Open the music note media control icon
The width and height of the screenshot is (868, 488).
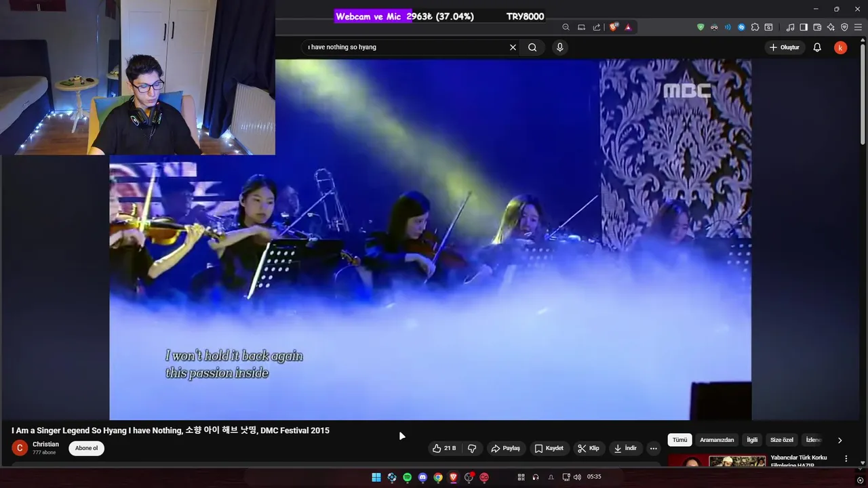790,27
